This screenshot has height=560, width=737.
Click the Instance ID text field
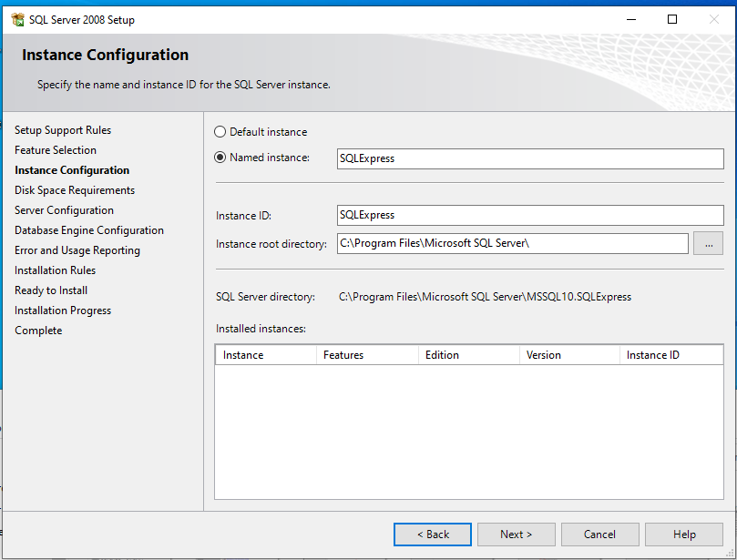click(x=530, y=215)
